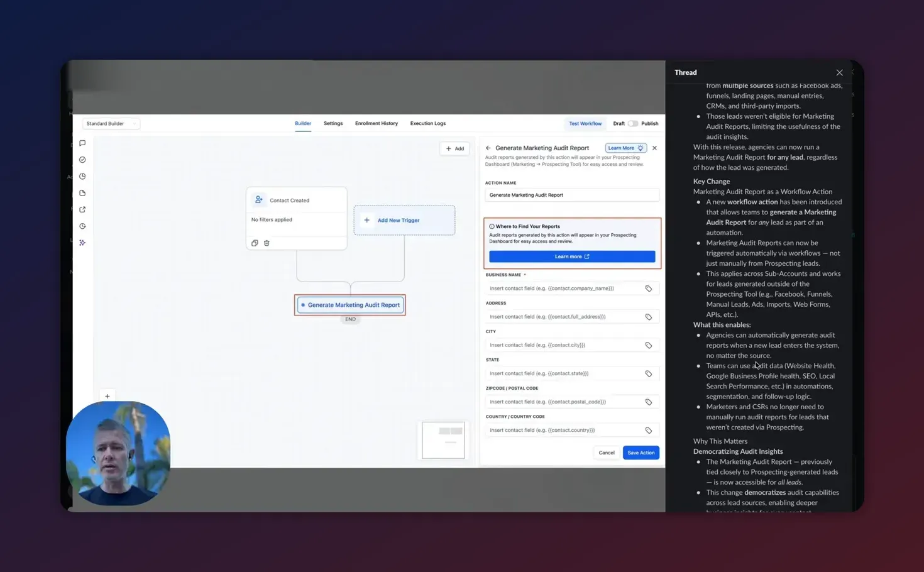The width and height of the screenshot is (924, 572).
Task: Click the tag icon beside Business Name field
Action: (x=649, y=288)
